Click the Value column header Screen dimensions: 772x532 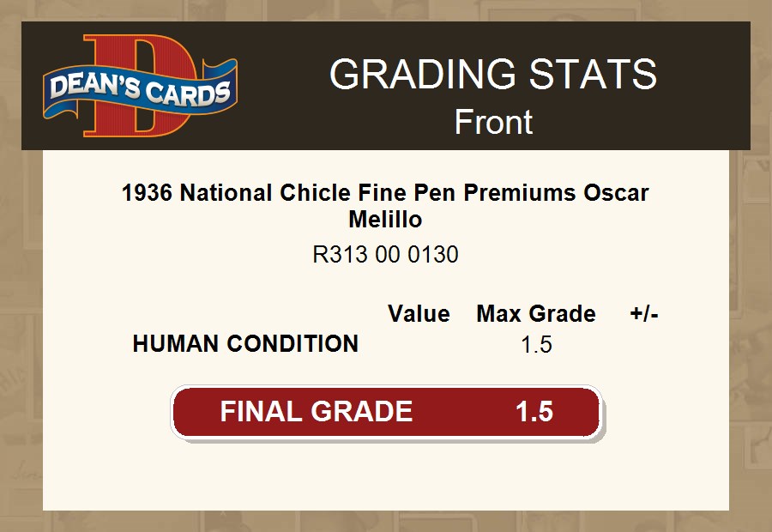click(419, 314)
